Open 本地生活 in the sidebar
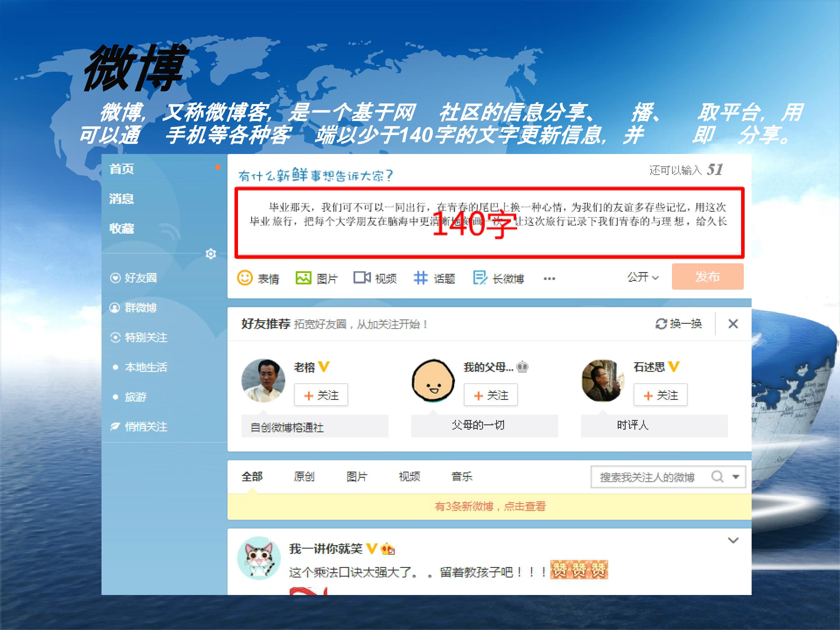This screenshot has width=840, height=630. 146,367
